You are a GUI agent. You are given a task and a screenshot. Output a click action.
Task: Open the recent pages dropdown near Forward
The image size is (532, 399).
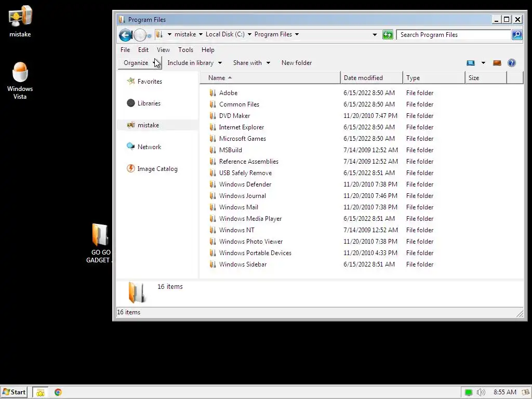tap(149, 36)
